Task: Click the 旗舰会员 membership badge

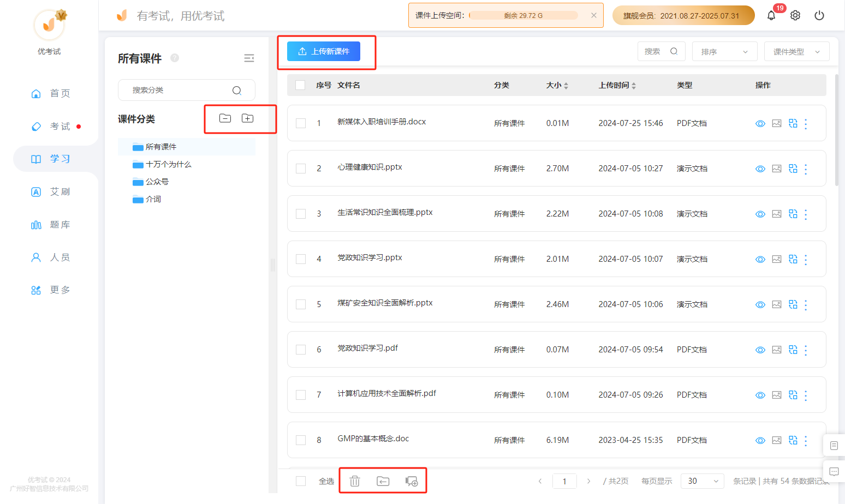Action: point(683,15)
